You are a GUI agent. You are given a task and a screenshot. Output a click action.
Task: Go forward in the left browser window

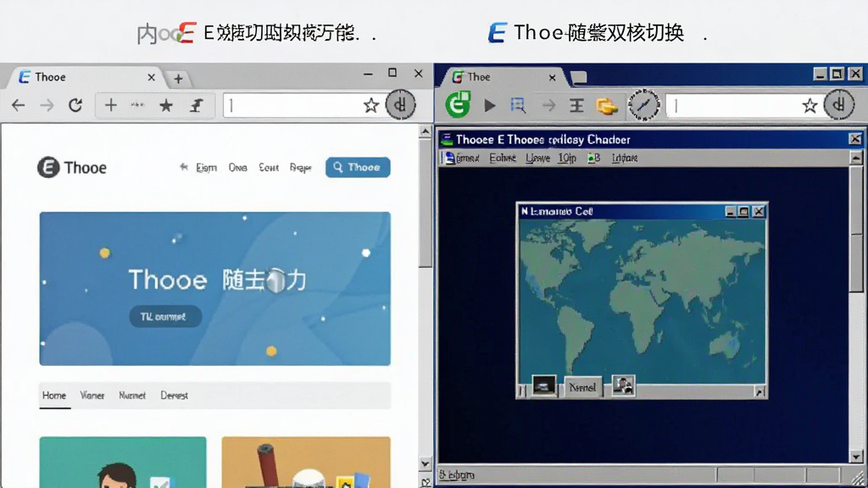[x=47, y=105]
